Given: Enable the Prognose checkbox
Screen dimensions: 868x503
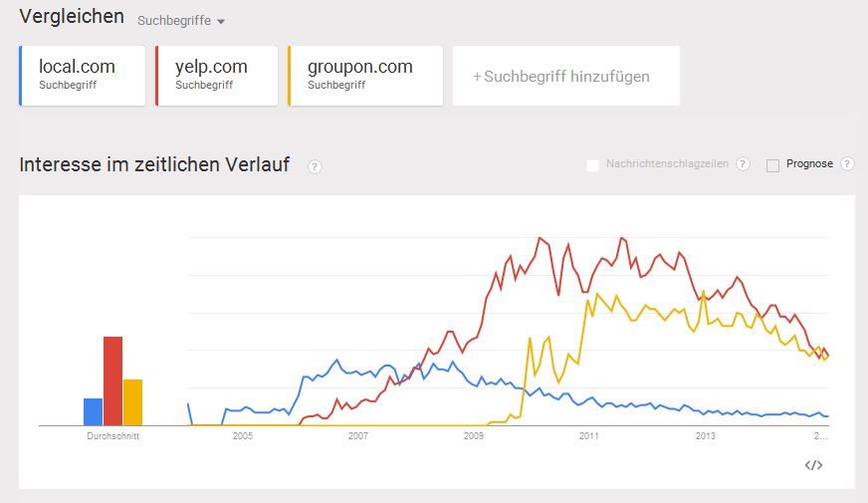Looking at the screenshot, I should [x=772, y=165].
